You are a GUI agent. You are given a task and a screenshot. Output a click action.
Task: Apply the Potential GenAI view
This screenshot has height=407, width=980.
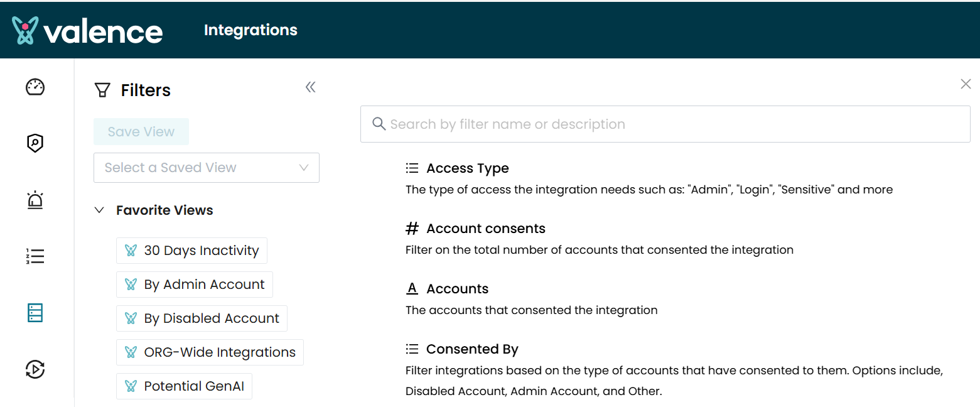pyautogui.click(x=184, y=386)
